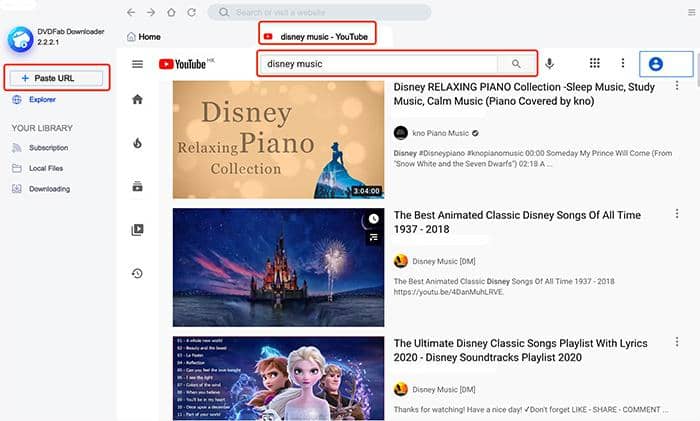Click the sign-in account avatar button
Image resolution: width=700 pixels, height=421 pixels.
(x=666, y=64)
